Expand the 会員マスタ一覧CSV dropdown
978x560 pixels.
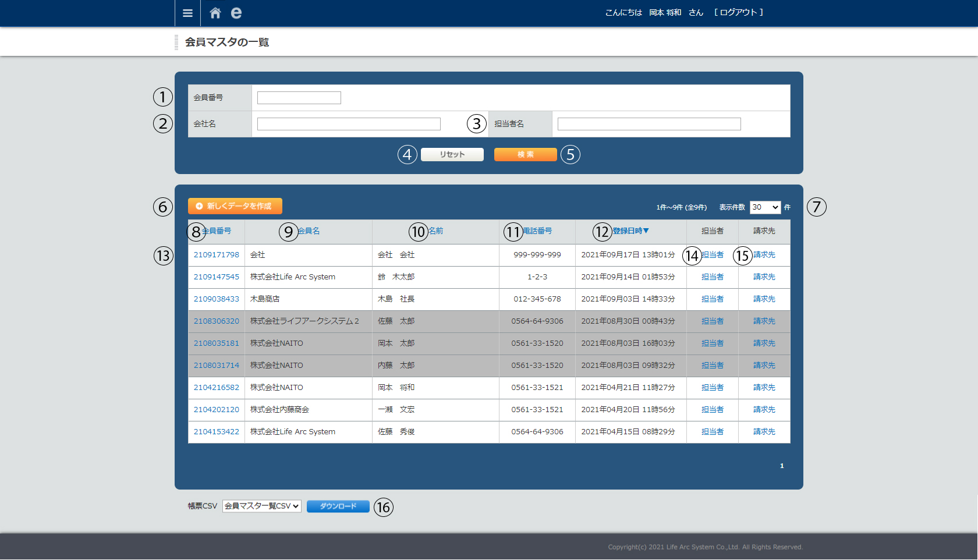point(261,506)
